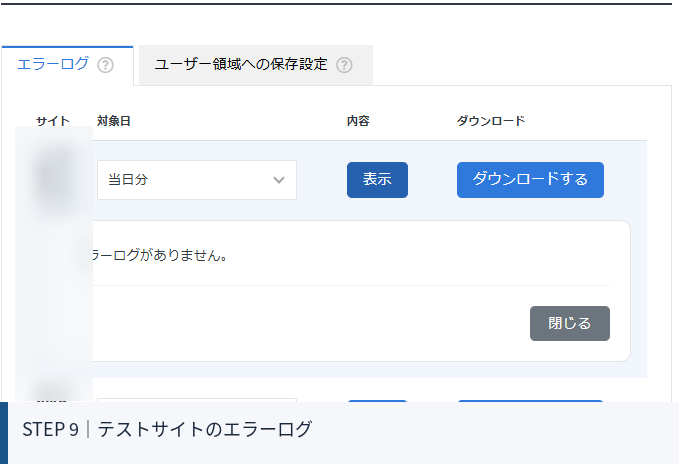The height and width of the screenshot is (464, 679).
Task: Expand the 当日分 date dropdown
Action: pos(197,180)
